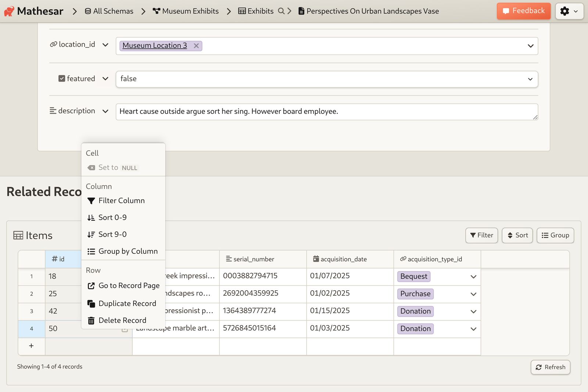Image resolution: width=588 pixels, height=392 pixels.
Task: Select the id cell with value 42
Action: tap(63, 311)
